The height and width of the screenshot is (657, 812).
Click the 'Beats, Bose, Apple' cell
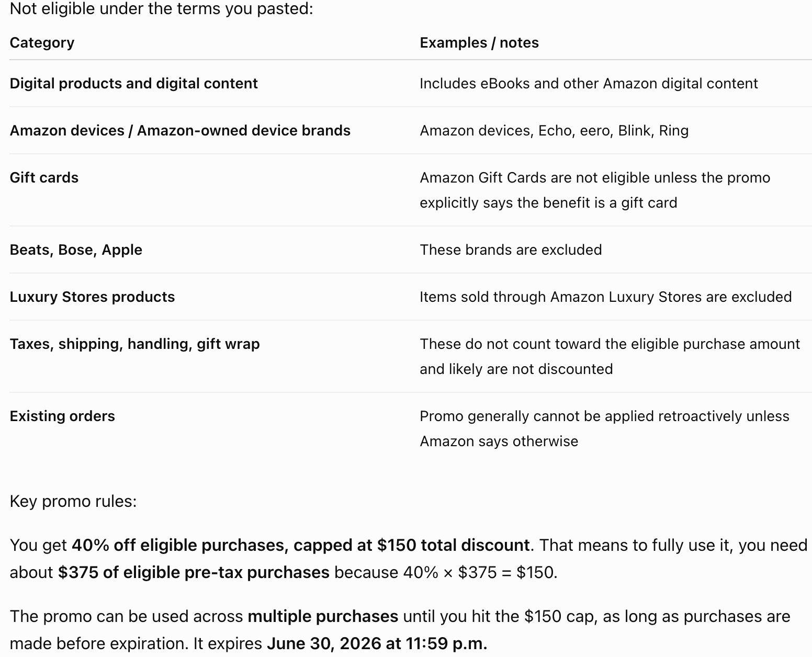76,250
